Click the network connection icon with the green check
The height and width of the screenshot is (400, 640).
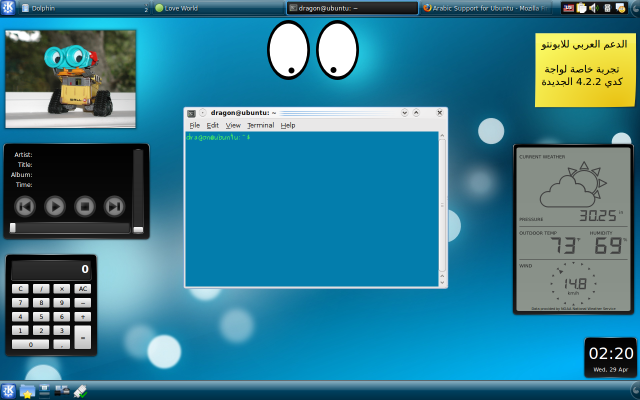80,391
